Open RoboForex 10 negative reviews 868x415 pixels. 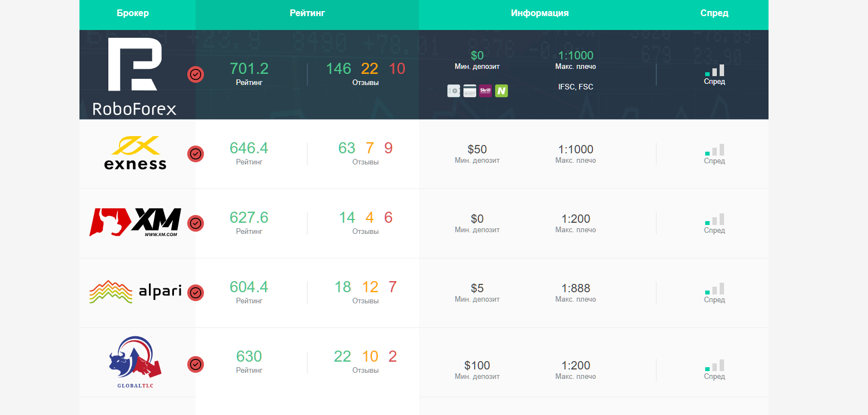pos(397,69)
